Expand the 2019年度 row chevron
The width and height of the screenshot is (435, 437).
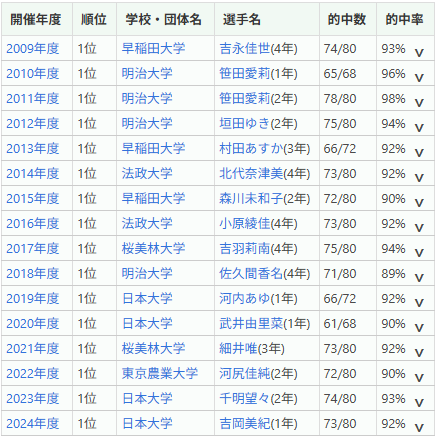[419, 303]
